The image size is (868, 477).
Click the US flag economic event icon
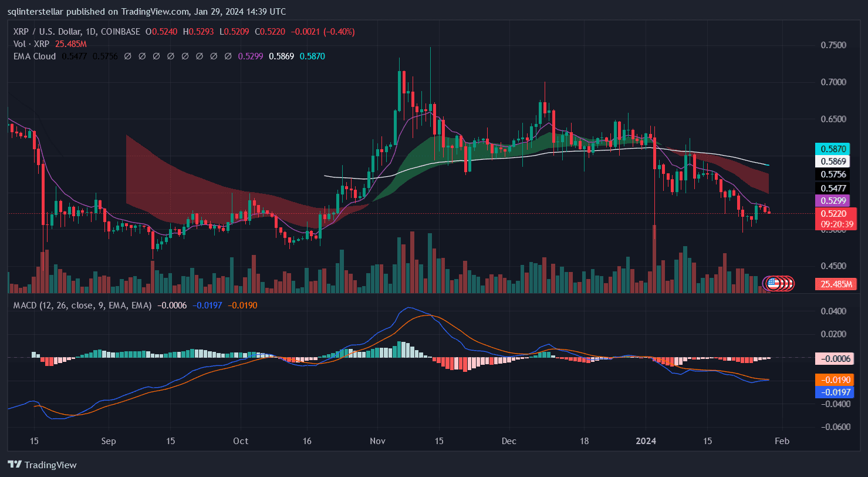point(773,284)
